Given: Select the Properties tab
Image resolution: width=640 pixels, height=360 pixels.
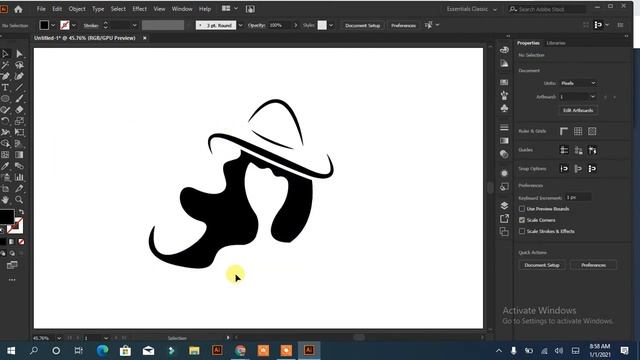Looking at the screenshot, I should coord(528,43).
